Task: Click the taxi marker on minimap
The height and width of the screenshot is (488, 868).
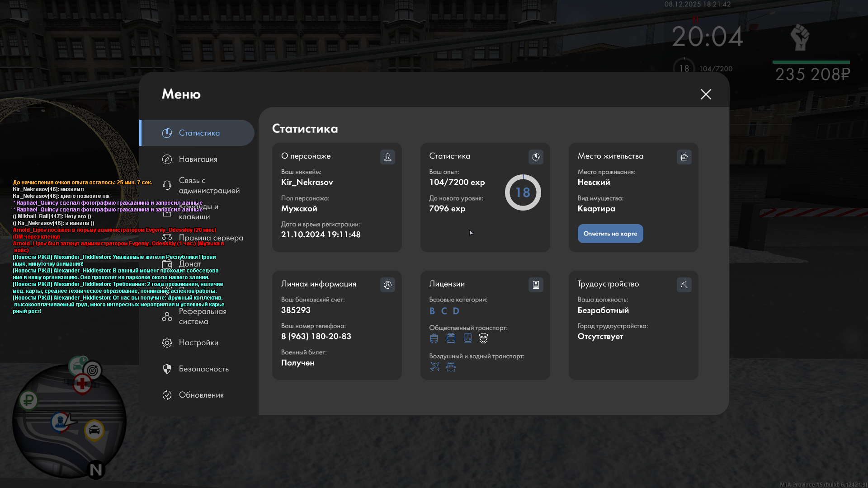Action: tap(94, 430)
